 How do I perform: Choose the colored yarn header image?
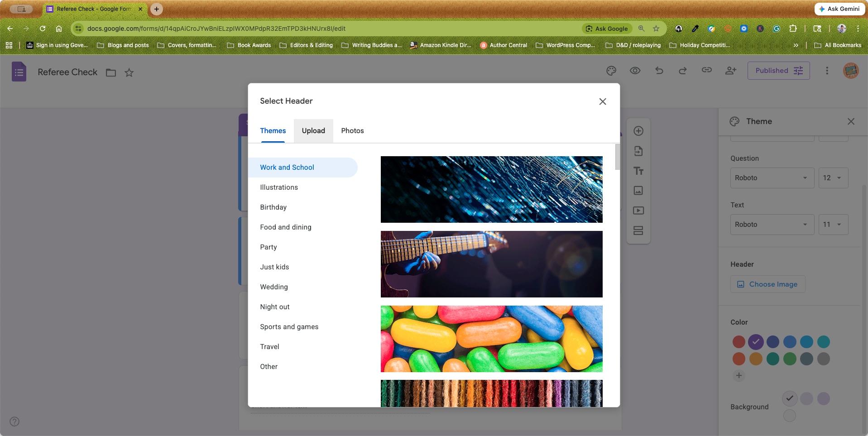[x=491, y=393]
